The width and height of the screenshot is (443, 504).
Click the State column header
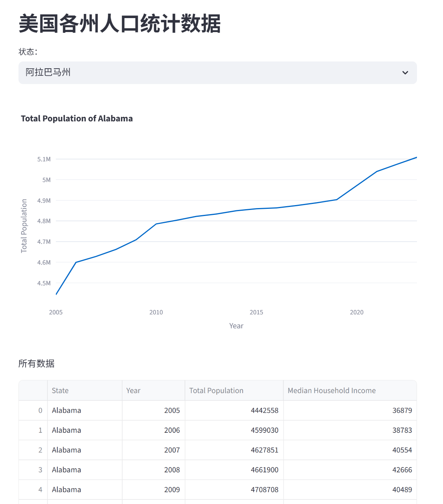coord(60,391)
